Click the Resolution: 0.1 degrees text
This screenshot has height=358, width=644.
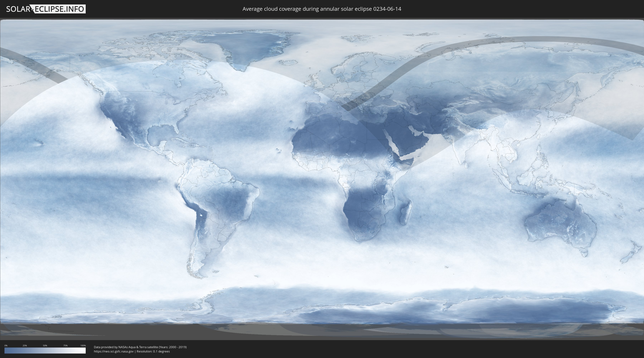point(153,352)
